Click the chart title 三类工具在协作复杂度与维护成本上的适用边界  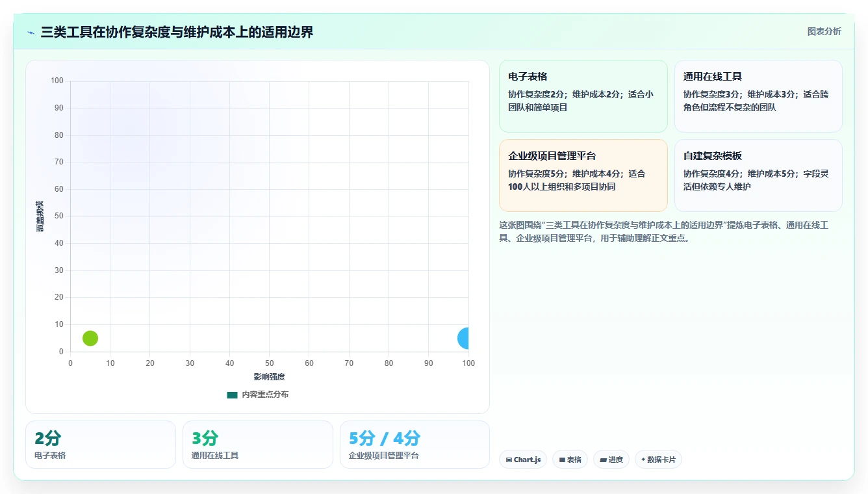[177, 32]
